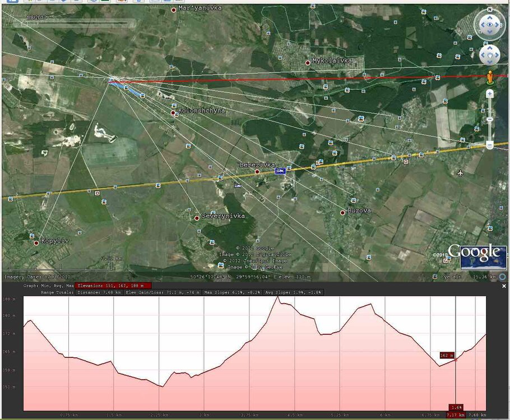Click the photo icon on the red path

pyautogui.click(x=438, y=77)
